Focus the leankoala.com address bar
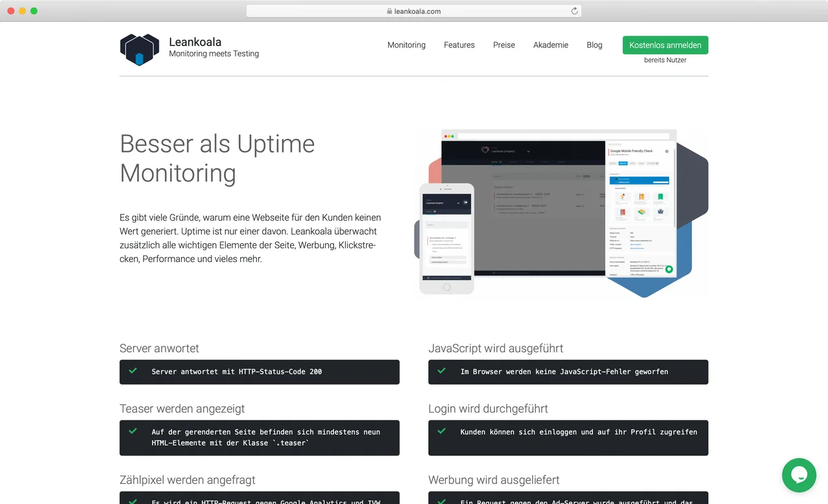The image size is (828, 504). [x=414, y=11]
